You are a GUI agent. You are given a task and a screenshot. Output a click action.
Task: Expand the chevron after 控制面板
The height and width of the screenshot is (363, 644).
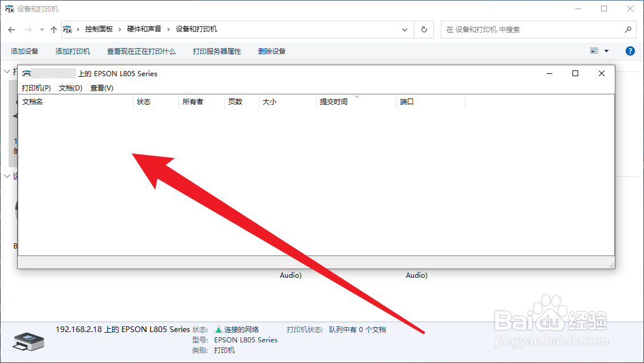click(x=120, y=30)
